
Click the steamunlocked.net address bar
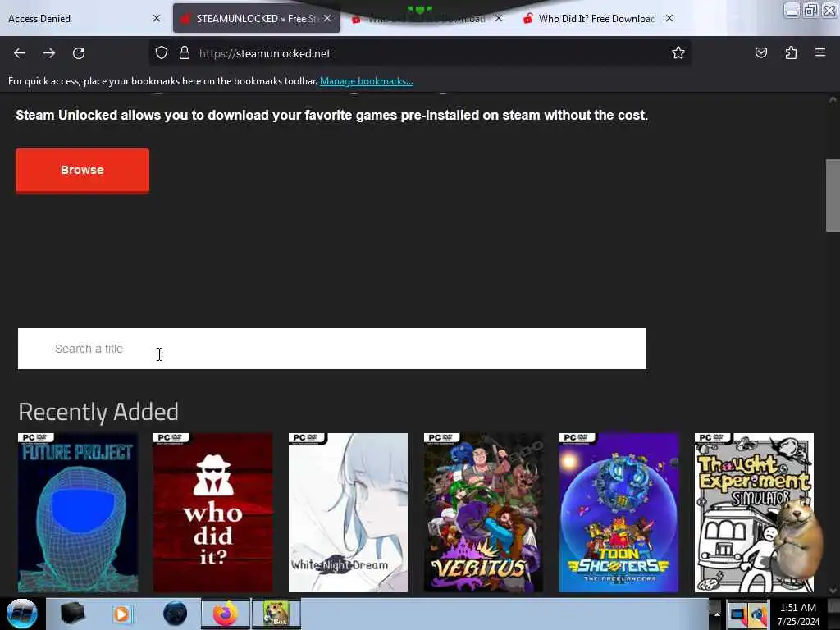[x=419, y=53]
